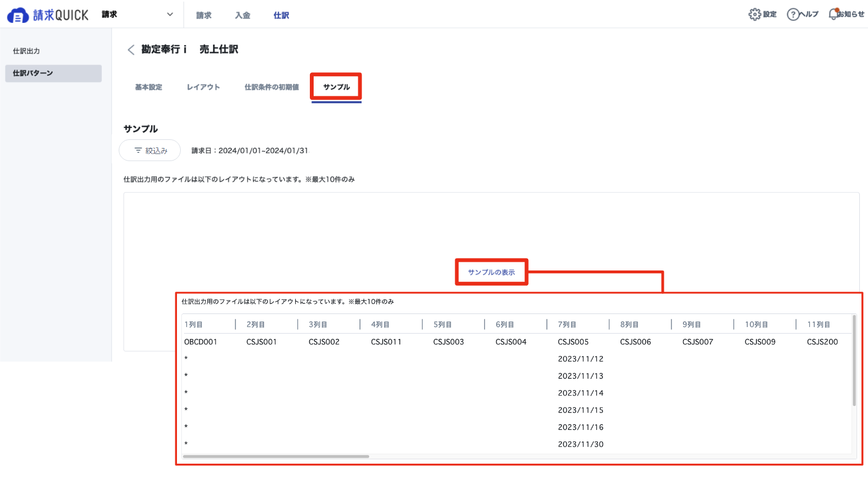The width and height of the screenshot is (868, 480).
Task: Click the horizontal scrollbar of sample table
Action: [x=276, y=457]
